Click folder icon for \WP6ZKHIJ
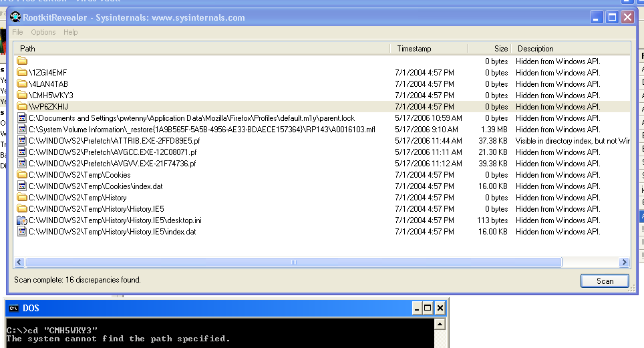 [22, 106]
